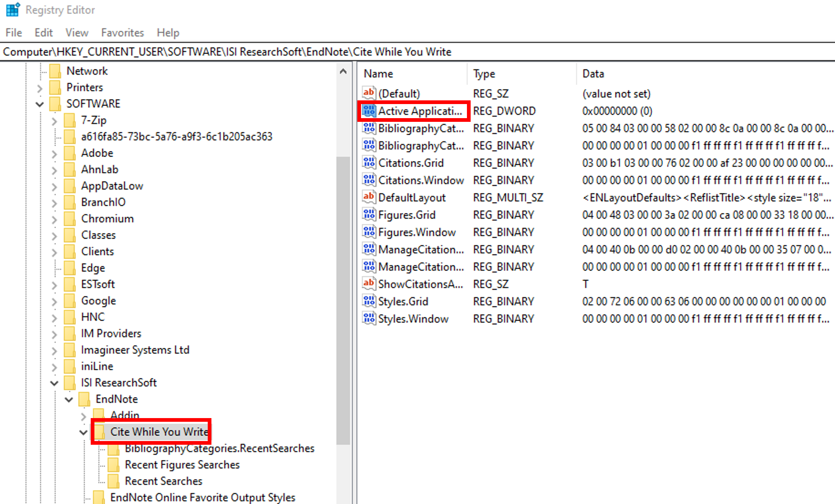The height and width of the screenshot is (504, 835).
Task: Collapse the EndNote key
Action: point(69,400)
